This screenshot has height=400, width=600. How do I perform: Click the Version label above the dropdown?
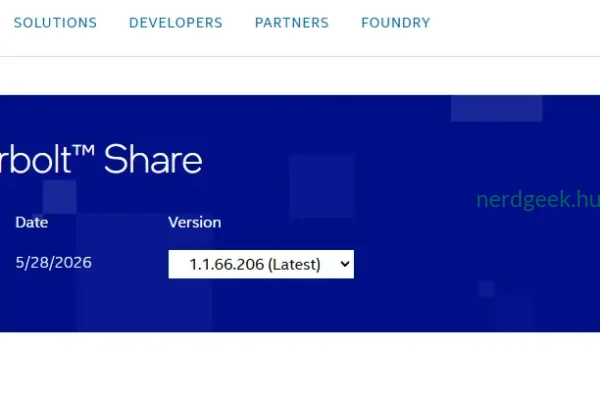[x=194, y=222]
